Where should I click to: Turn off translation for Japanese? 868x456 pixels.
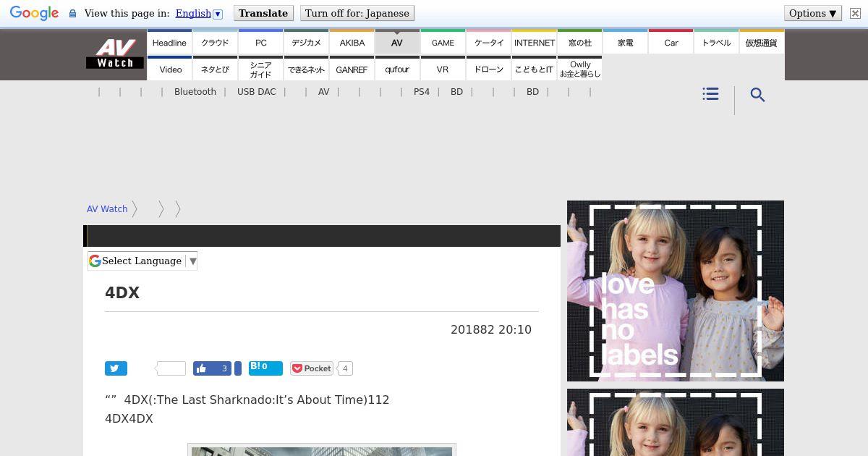pos(357,13)
